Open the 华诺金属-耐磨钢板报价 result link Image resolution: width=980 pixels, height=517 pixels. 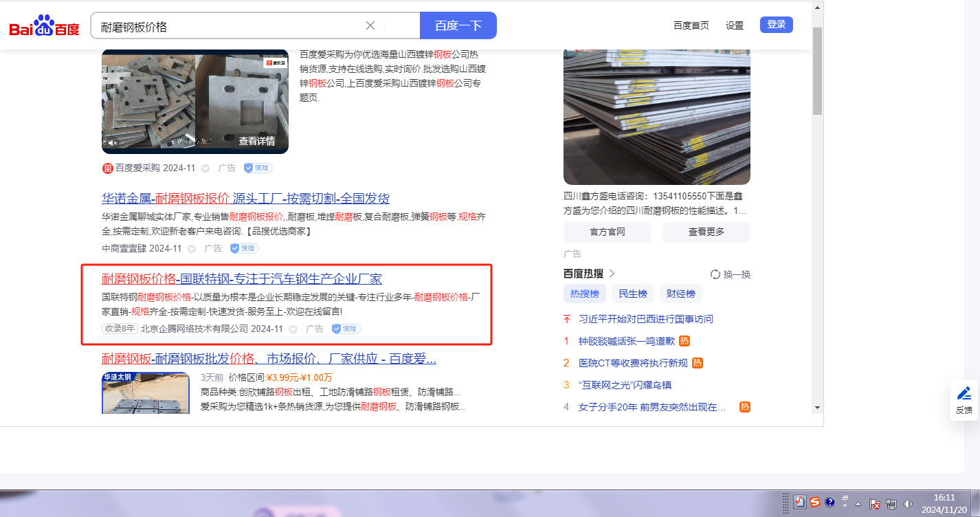245,199
